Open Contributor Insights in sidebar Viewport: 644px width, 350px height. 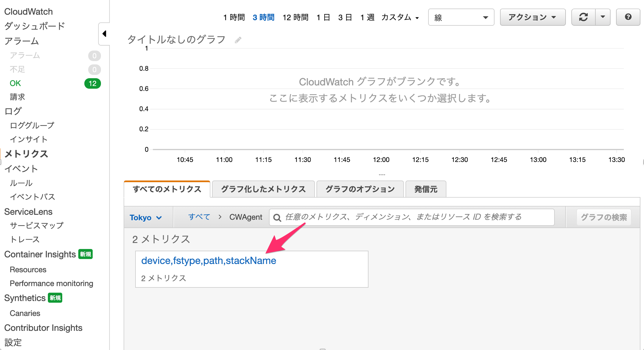tap(43, 328)
